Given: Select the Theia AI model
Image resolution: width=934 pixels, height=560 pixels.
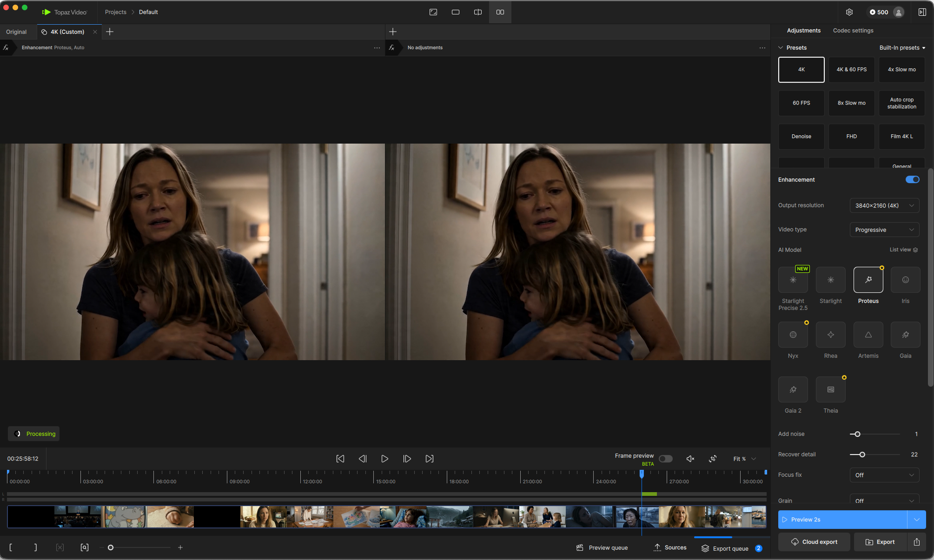Looking at the screenshot, I should (x=830, y=389).
